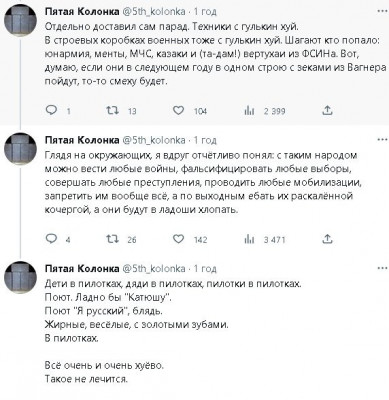
Task: Retweet the second tweet with 26 retweets
Action: (x=112, y=239)
